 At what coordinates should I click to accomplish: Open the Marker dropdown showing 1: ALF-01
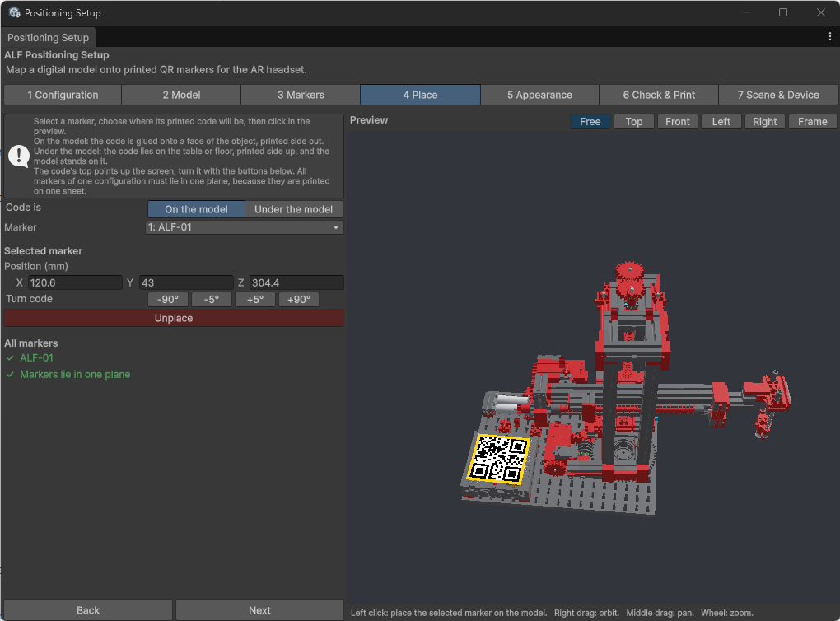245,227
